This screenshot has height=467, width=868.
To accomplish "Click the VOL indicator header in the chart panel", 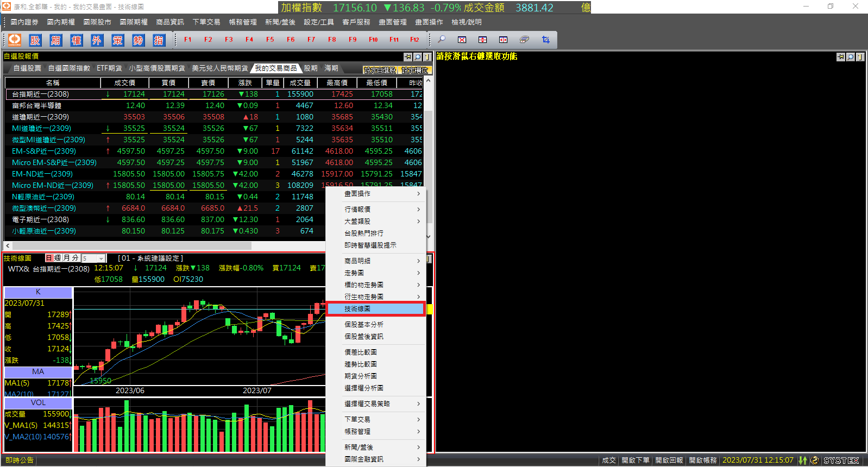I will pos(38,403).
